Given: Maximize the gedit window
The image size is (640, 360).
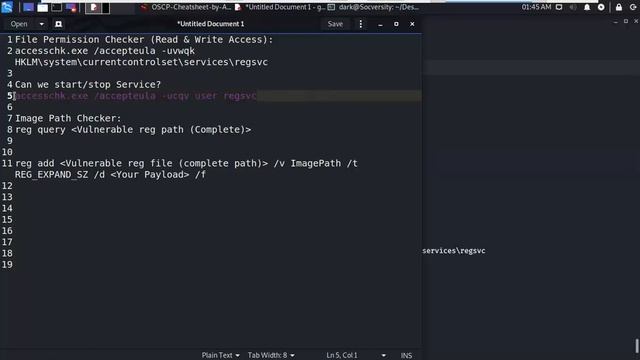Looking at the screenshot, I should (x=396, y=24).
